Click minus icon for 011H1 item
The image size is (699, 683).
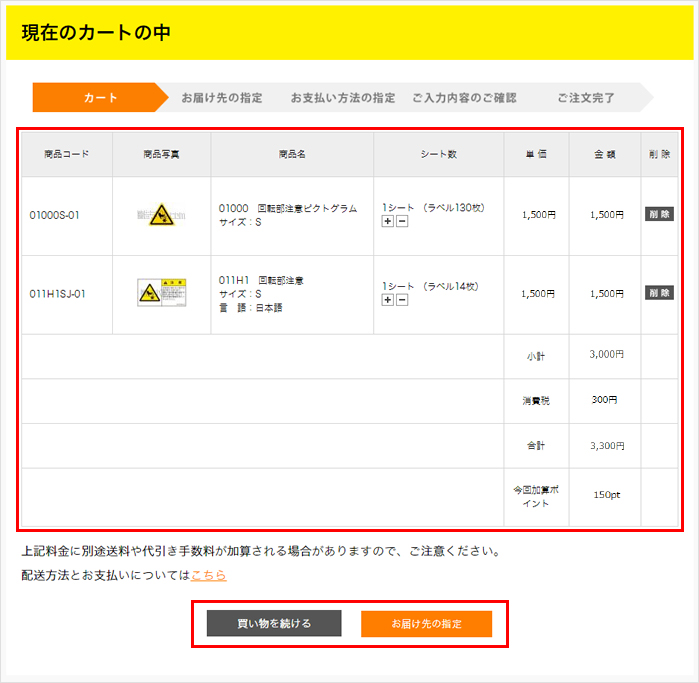click(402, 299)
